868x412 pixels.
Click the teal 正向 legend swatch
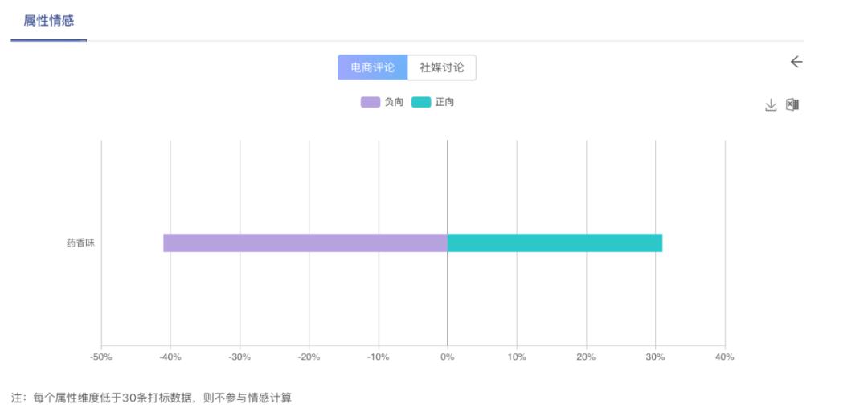coord(421,102)
